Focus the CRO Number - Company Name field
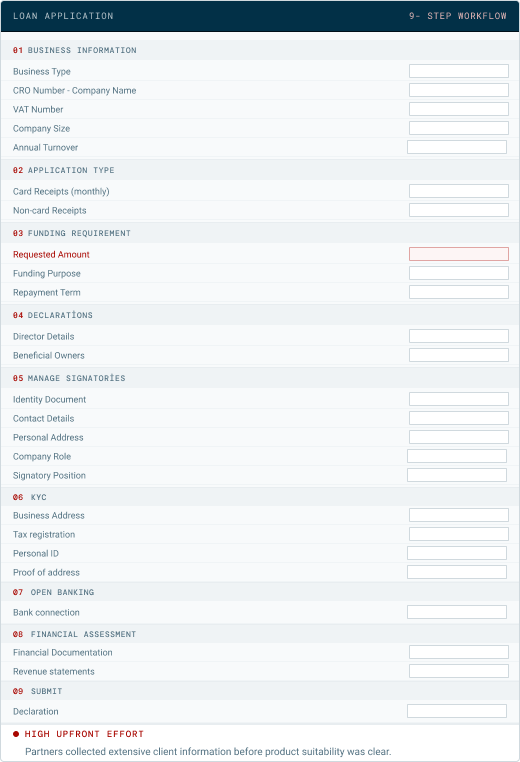This screenshot has width=520, height=762. pyautogui.click(x=459, y=90)
